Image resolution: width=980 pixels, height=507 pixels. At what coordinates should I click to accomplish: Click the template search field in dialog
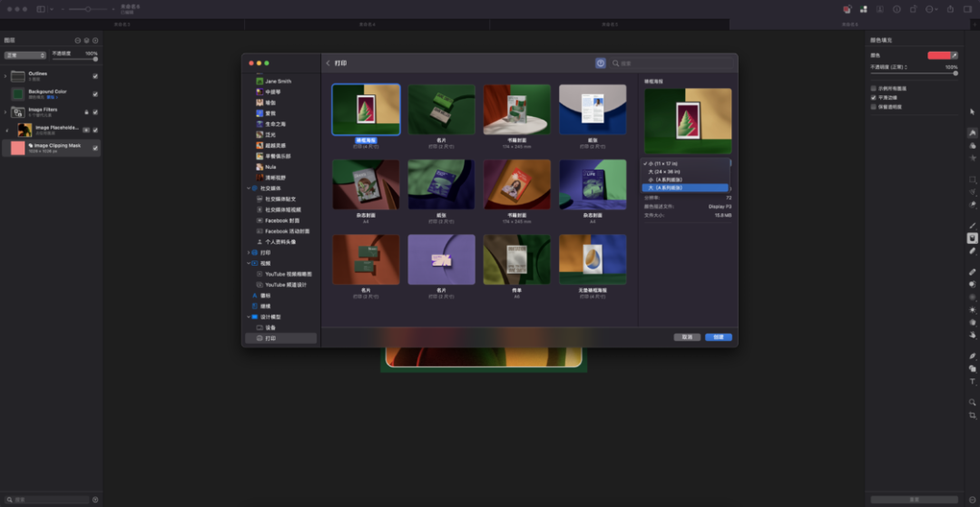click(671, 63)
